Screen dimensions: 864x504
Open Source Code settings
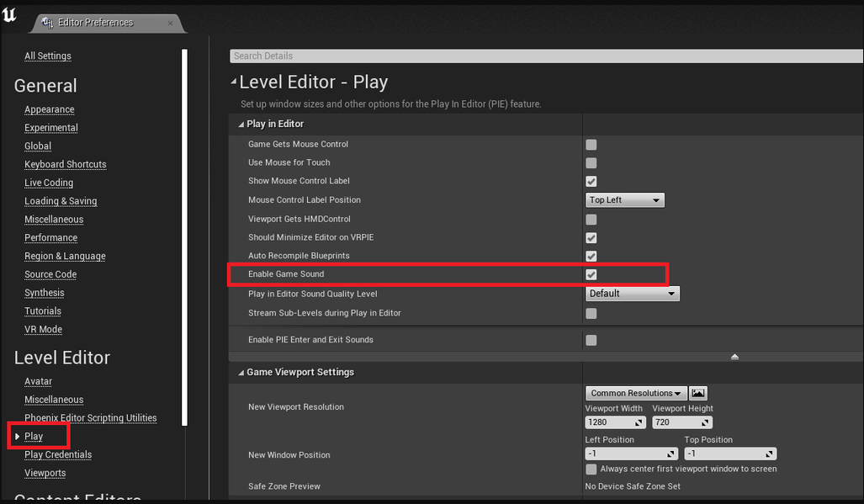coord(50,273)
